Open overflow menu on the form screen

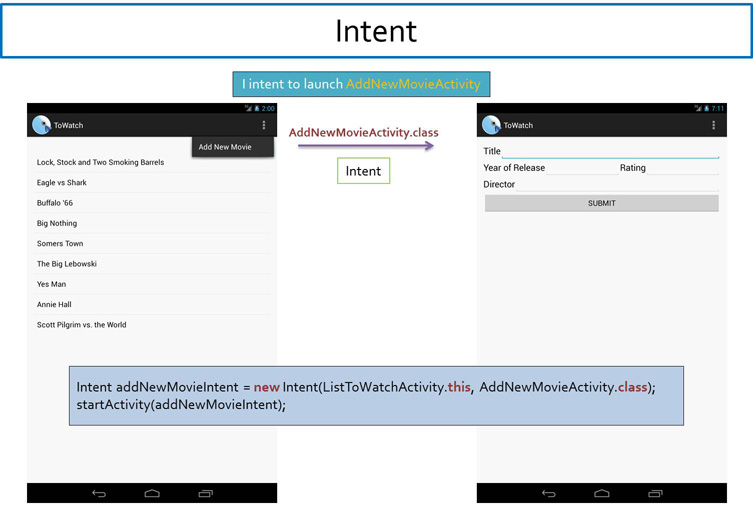click(x=713, y=125)
